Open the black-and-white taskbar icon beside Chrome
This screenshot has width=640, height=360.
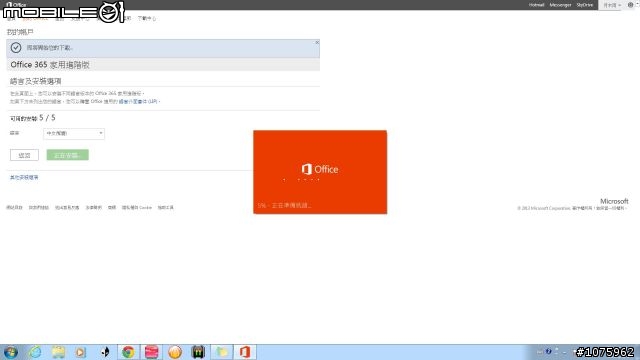point(105,352)
